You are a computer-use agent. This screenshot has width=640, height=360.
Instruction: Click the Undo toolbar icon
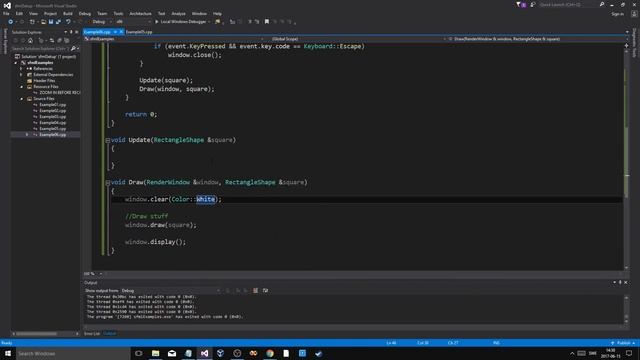point(68,22)
